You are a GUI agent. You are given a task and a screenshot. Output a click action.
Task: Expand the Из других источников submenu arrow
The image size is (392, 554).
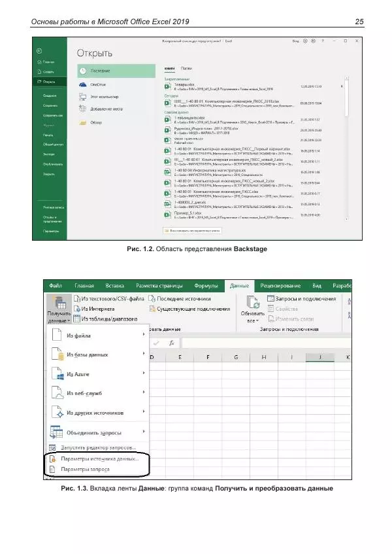click(x=144, y=411)
